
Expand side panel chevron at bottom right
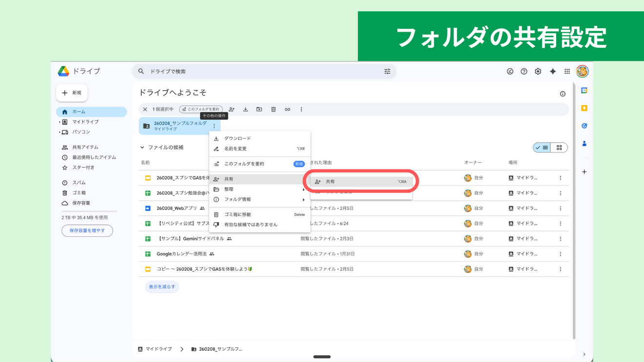point(584,354)
